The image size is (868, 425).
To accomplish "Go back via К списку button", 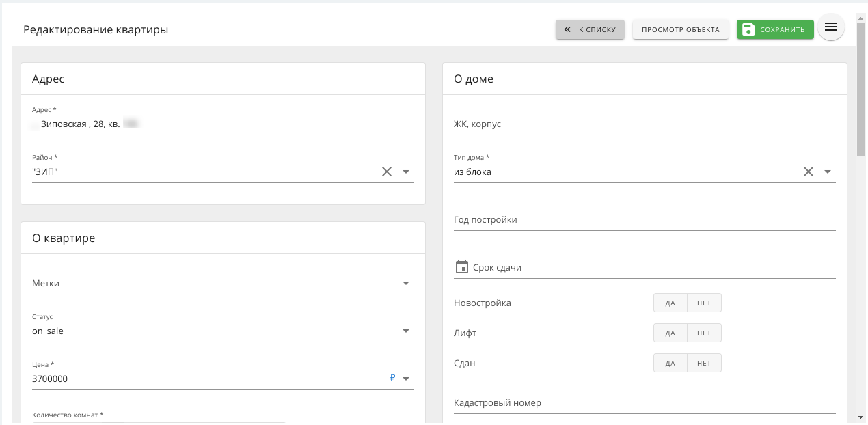I will click(590, 29).
